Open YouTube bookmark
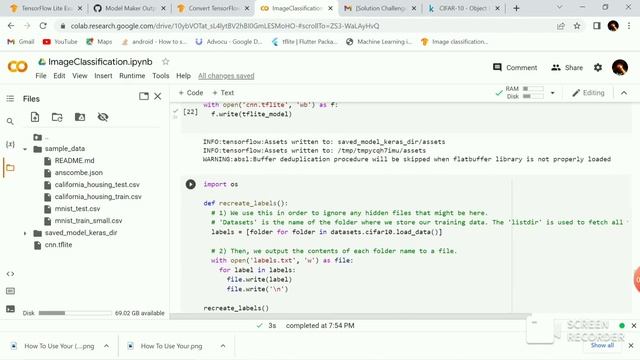The height and width of the screenshot is (360, 640). pos(60,42)
